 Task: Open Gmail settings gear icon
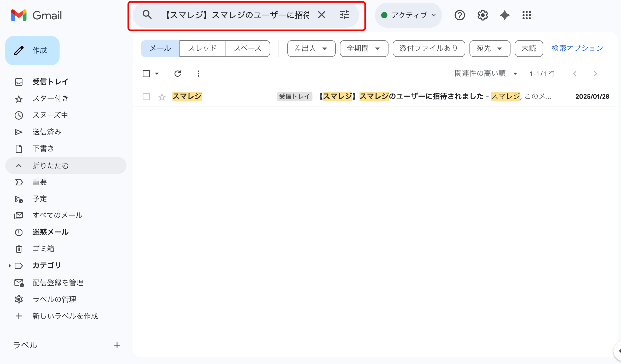483,15
